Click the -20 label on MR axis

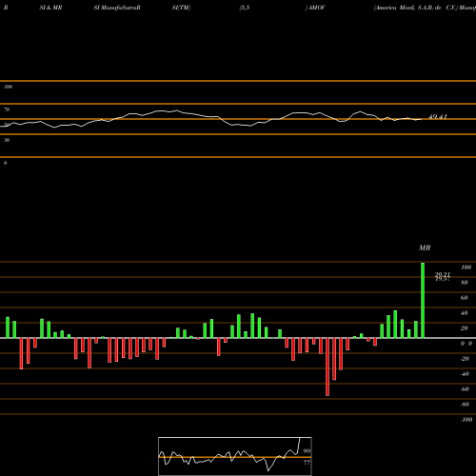(x=465, y=359)
